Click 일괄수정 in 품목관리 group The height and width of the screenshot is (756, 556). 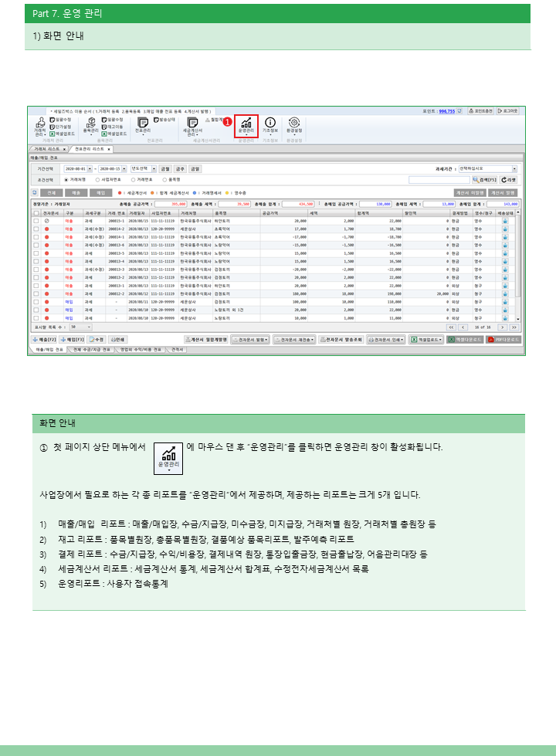[112, 119]
